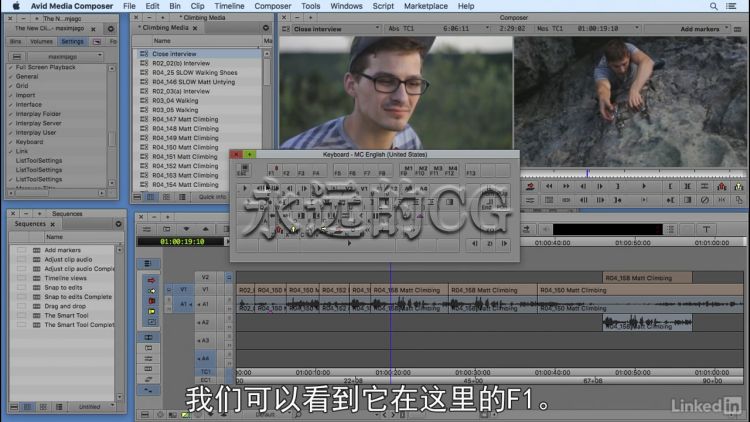Open project window fast menu
This screenshot has height=422, width=750.
click(x=110, y=29)
